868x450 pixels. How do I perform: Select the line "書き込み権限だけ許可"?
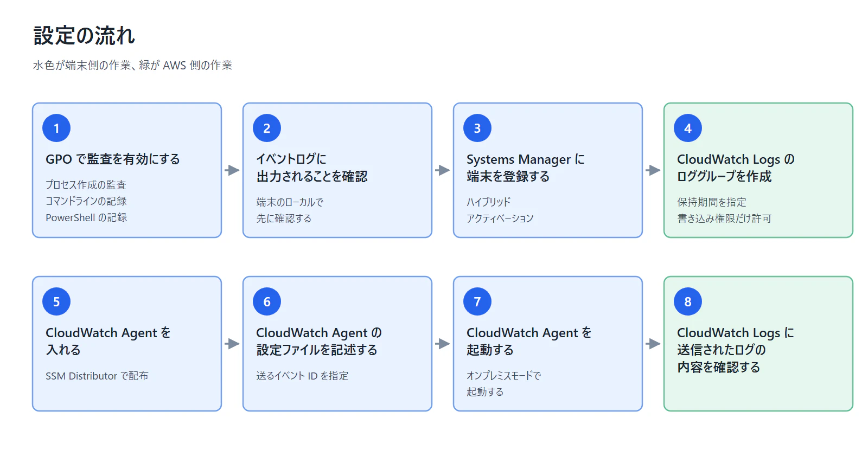724,218
